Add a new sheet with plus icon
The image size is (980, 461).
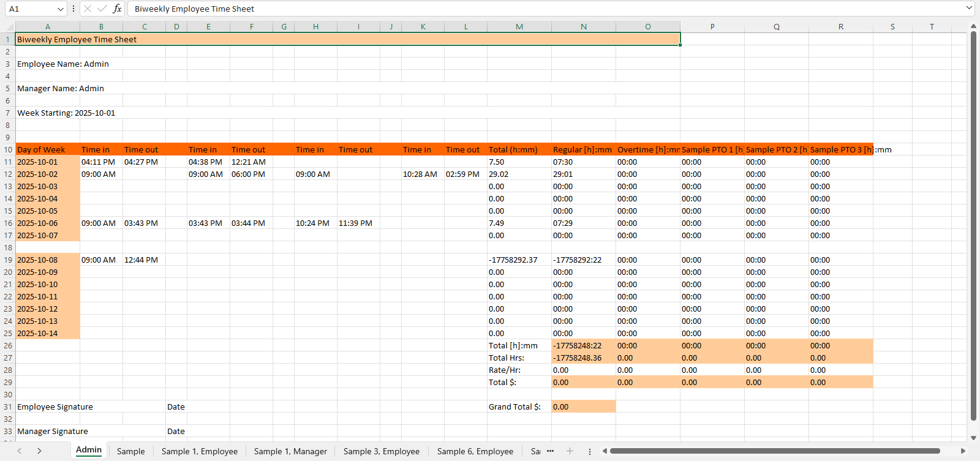(570, 451)
